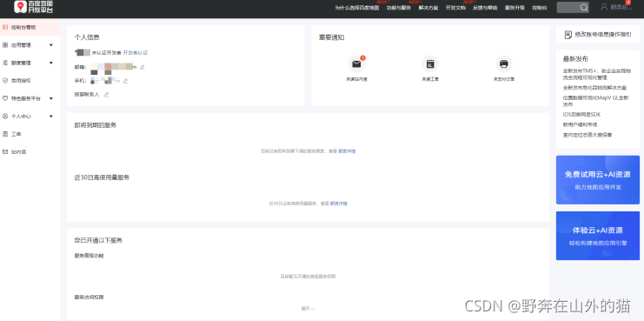
Task: Click the envelope icon for 站内信 in sidebar
Action: point(5,151)
